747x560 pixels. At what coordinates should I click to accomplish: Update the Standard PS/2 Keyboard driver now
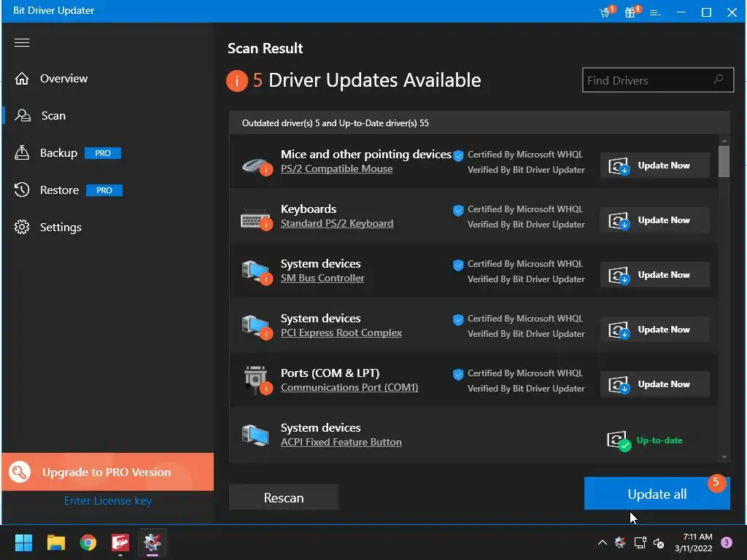point(655,220)
